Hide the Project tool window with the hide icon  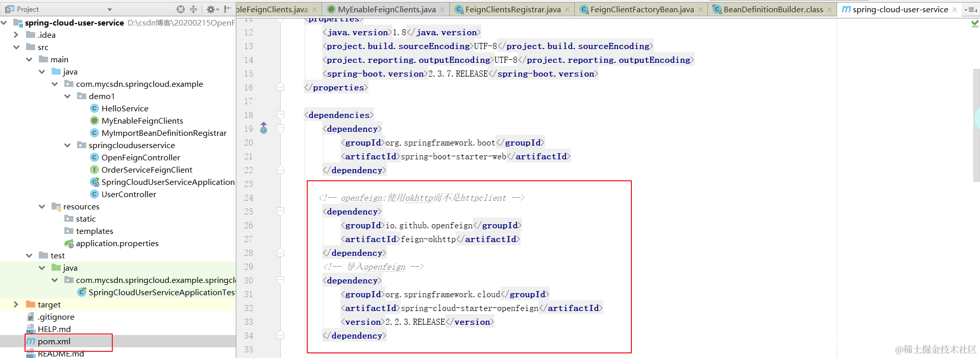[228, 9]
